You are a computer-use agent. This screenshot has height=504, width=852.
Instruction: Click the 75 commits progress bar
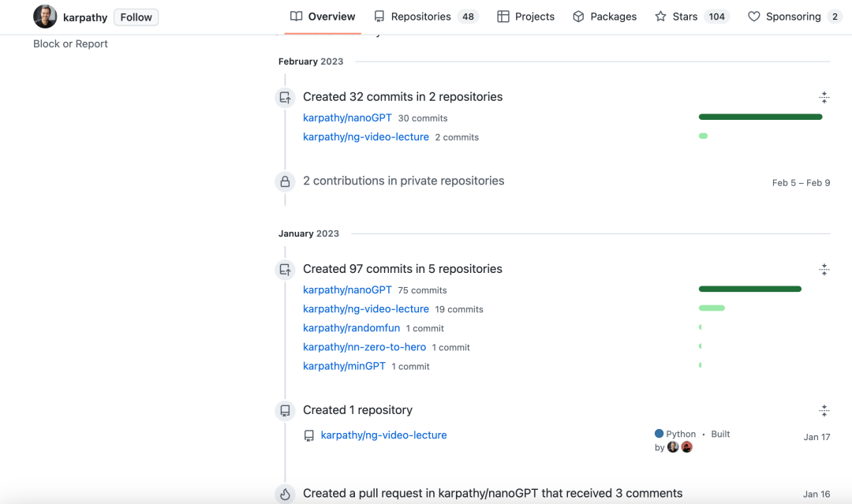pos(750,289)
